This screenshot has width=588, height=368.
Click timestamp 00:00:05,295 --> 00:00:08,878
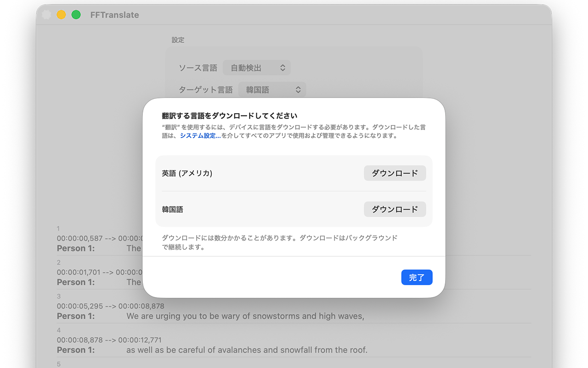tap(110, 306)
